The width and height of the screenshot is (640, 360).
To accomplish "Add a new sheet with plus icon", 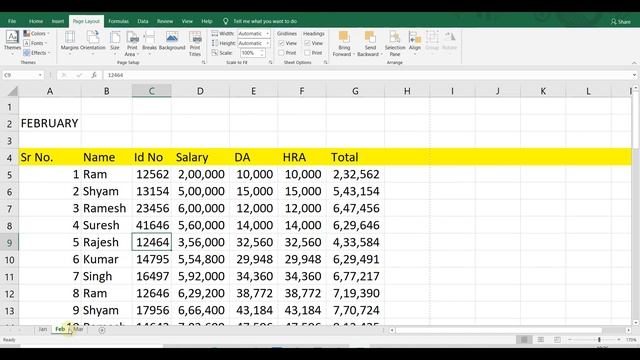I will (102, 330).
